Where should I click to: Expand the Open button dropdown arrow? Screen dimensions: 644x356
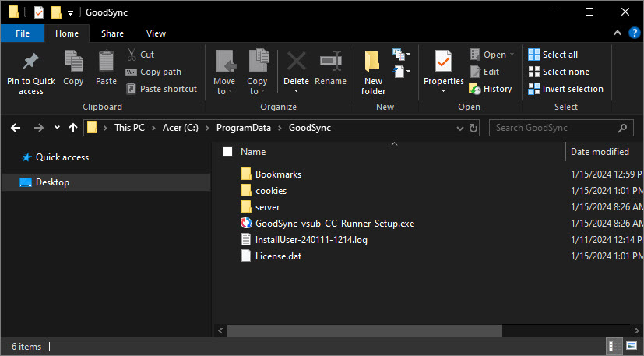(512, 55)
